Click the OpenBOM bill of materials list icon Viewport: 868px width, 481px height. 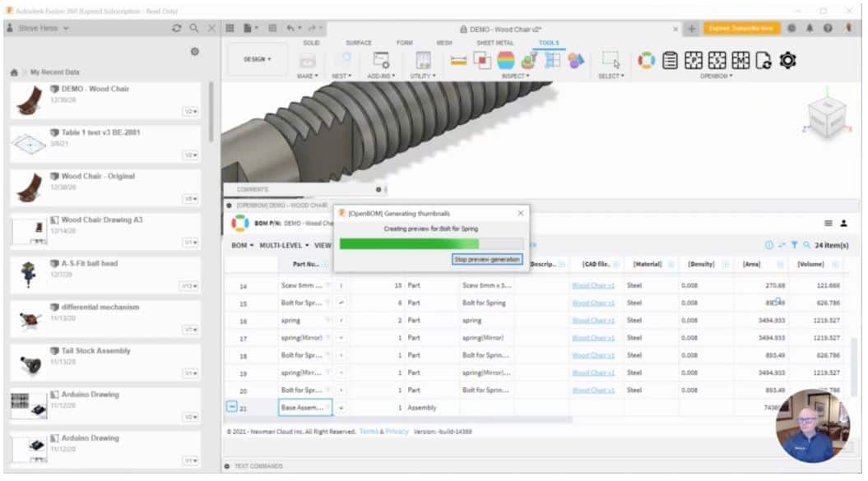(670, 60)
